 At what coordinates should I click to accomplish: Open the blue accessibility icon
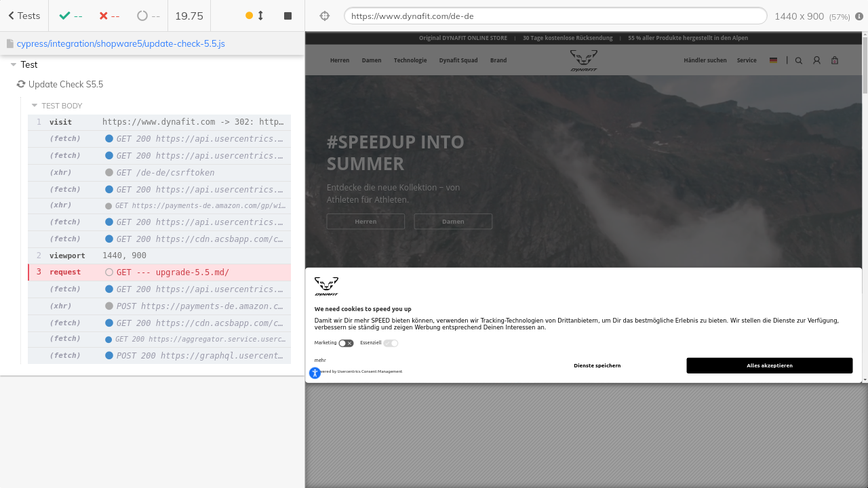pyautogui.click(x=315, y=373)
